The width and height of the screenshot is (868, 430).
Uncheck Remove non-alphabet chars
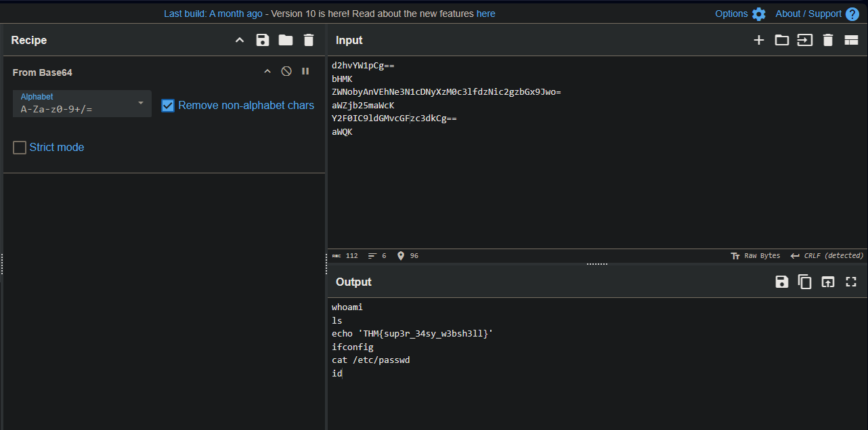[169, 106]
